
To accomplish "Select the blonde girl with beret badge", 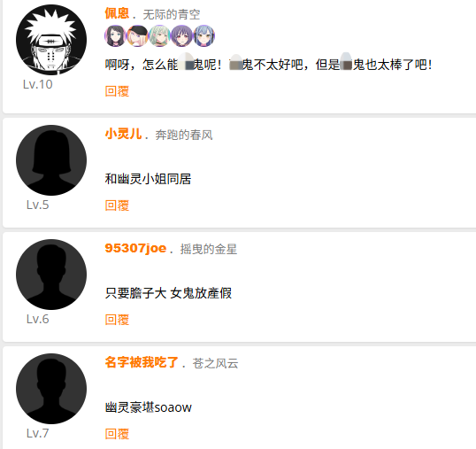I will 137,35.
